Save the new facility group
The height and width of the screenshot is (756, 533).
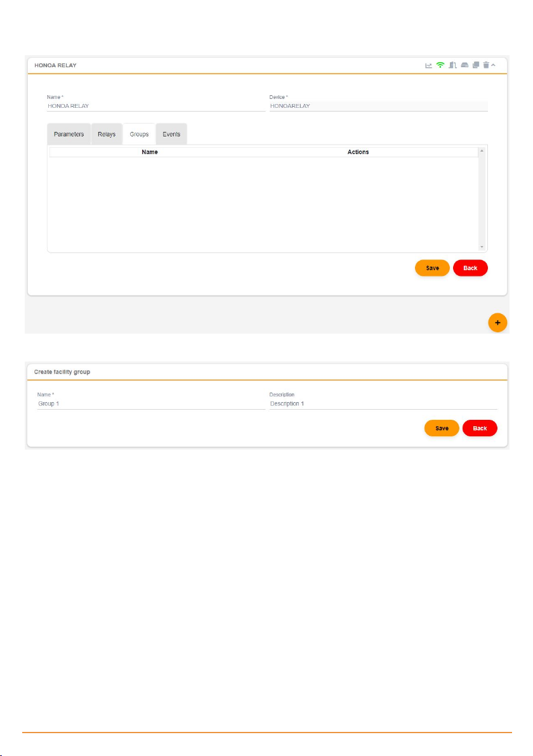[442, 428]
